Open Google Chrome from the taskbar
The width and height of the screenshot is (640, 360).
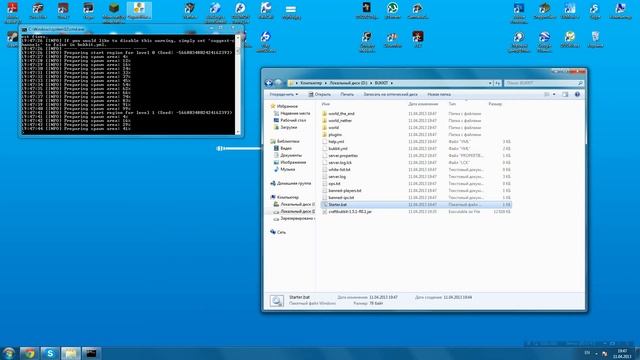[x=29, y=353]
